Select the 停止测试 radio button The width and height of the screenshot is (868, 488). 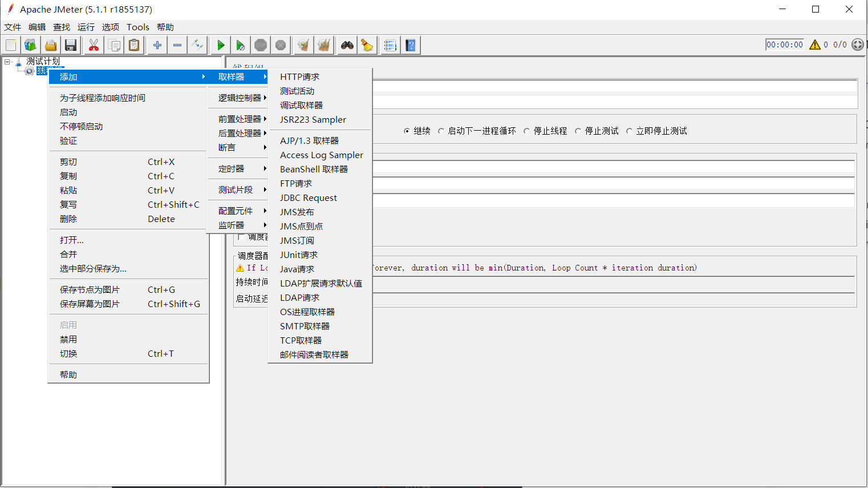[597, 131]
